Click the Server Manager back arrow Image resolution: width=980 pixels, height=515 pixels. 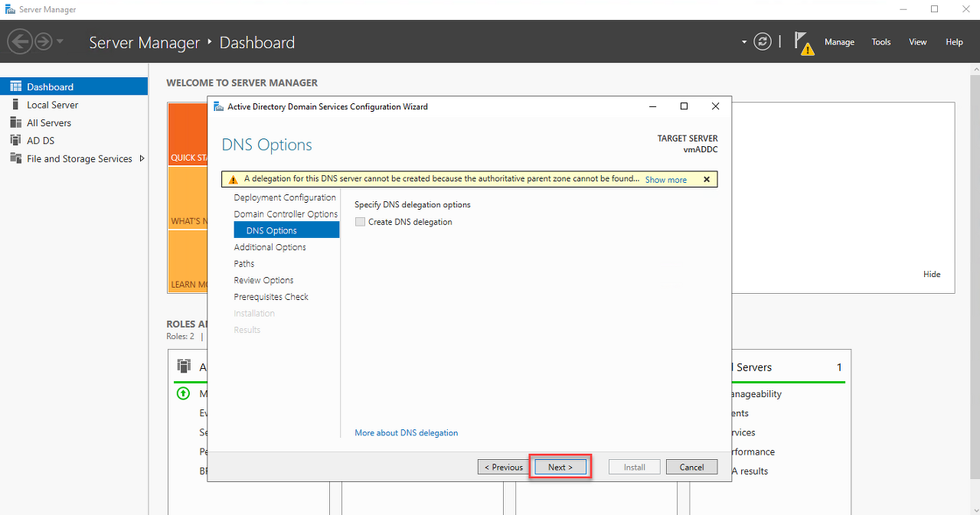point(20,41)
